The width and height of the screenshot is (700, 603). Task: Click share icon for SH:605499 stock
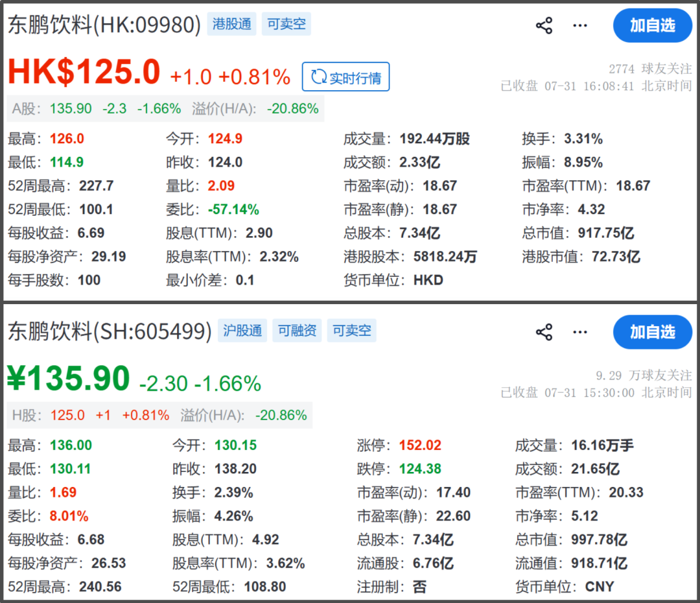[x=544, y=333]
